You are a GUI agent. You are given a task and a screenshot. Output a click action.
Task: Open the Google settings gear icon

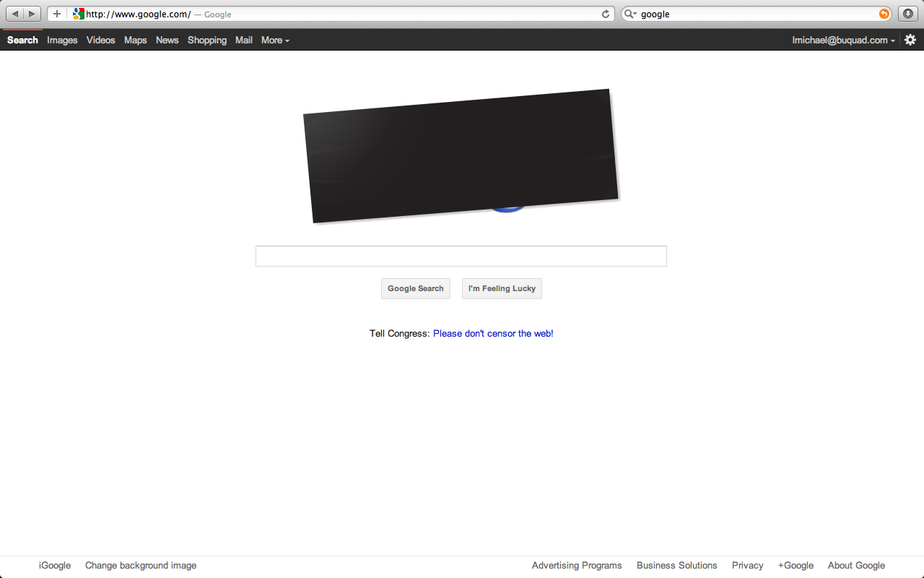click(x=910, y=40)
